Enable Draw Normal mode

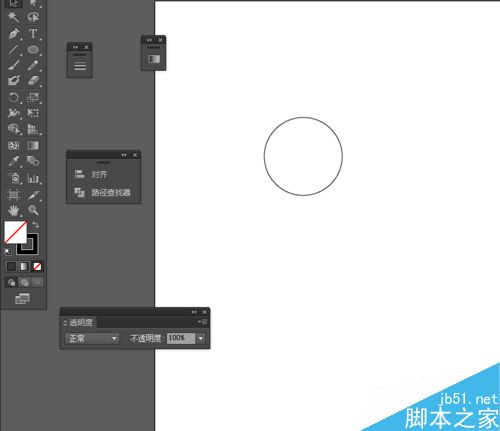point(11,283)
